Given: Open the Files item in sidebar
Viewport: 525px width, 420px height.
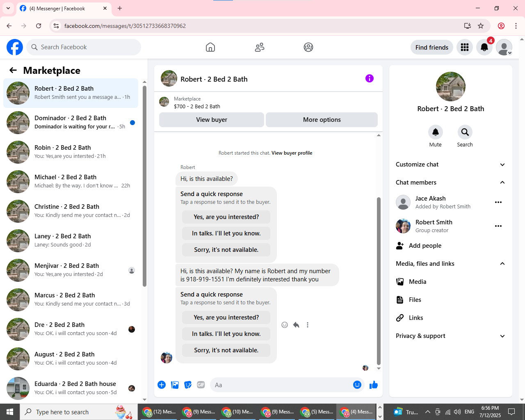Looking at the screenshot, I should (451, 300).
